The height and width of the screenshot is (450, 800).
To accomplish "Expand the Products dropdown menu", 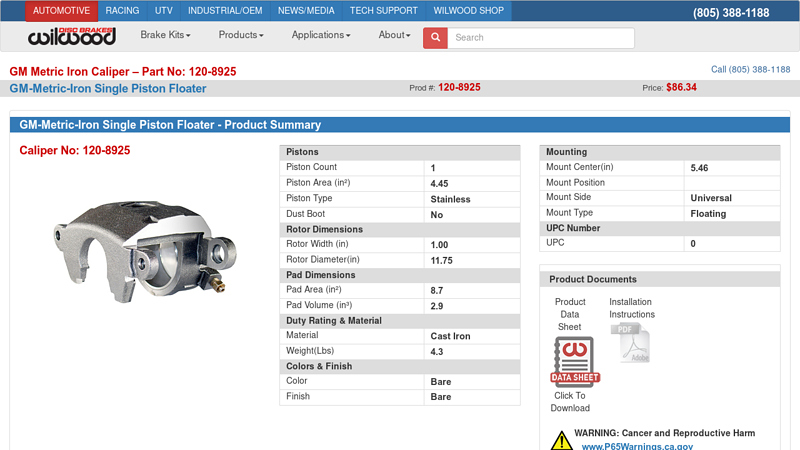I will coord(241,35).
